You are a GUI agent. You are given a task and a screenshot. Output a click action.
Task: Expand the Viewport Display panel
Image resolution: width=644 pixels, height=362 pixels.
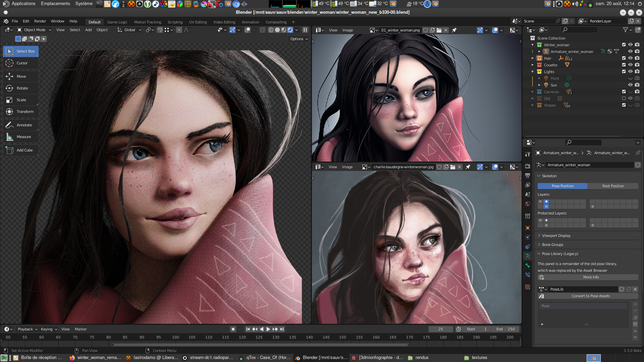[x=556, y=236]
